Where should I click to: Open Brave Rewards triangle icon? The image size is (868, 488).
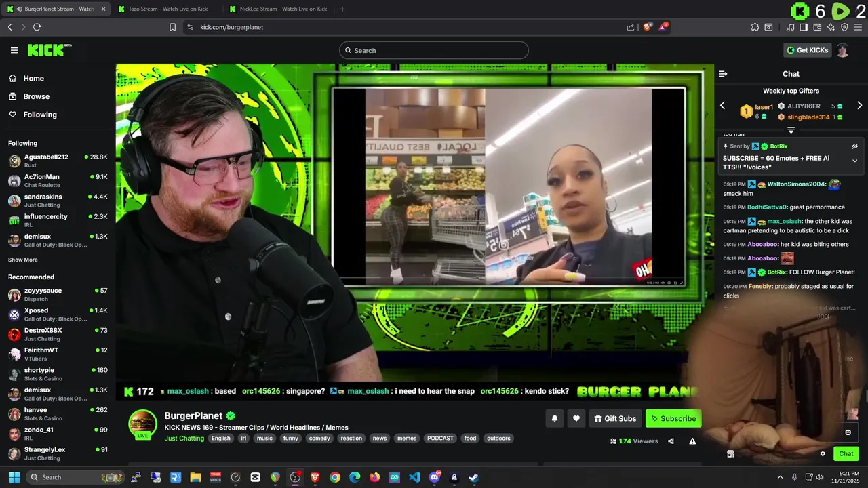coord(664,27)
